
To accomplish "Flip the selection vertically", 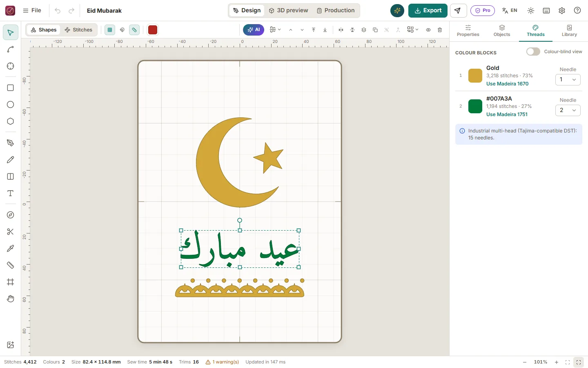I will pyautogui.click(x=352, y=30).
